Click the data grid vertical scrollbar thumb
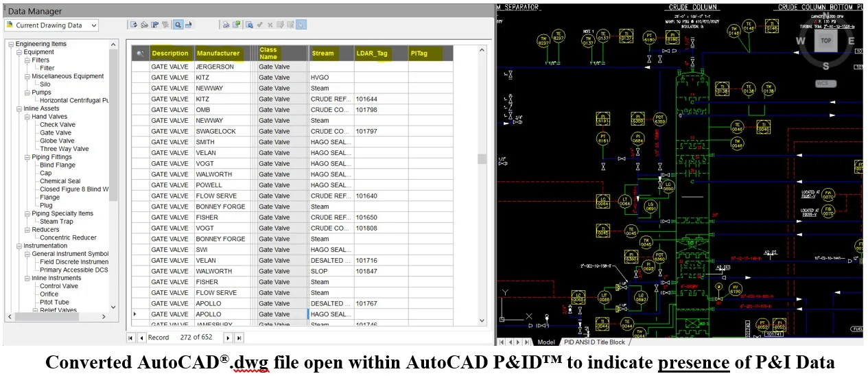This screenshot has height=376, width=868. [x=482, y=159]
